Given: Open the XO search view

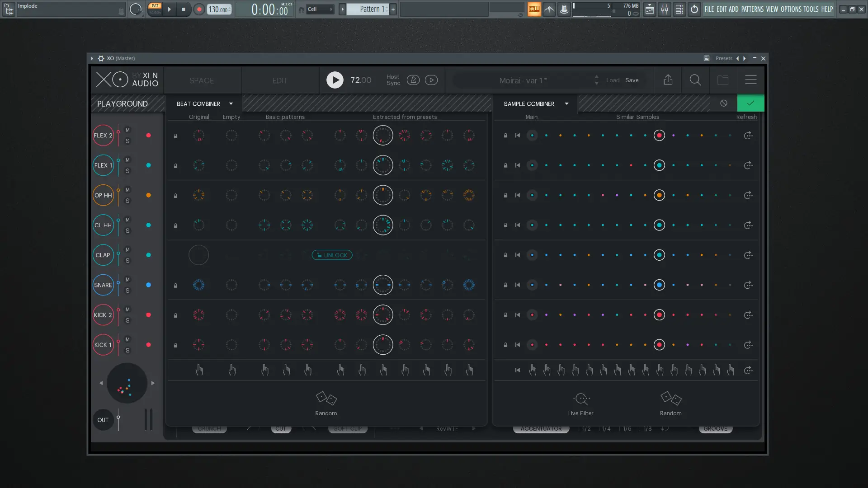Looking at the screenshot, I should coord(695,80).
